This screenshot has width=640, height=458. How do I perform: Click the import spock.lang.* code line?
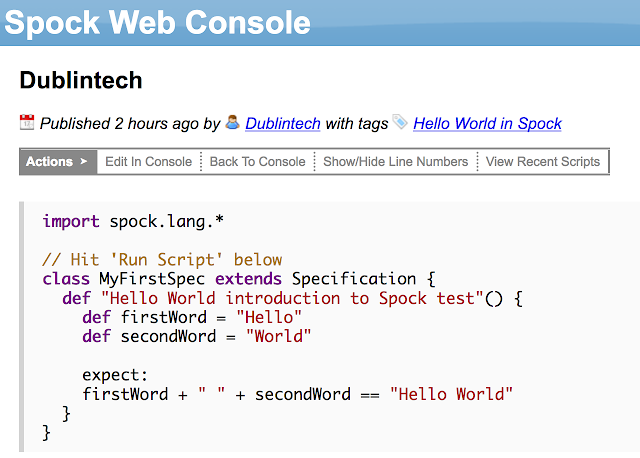pyautogui.click(x=133, y=222)
